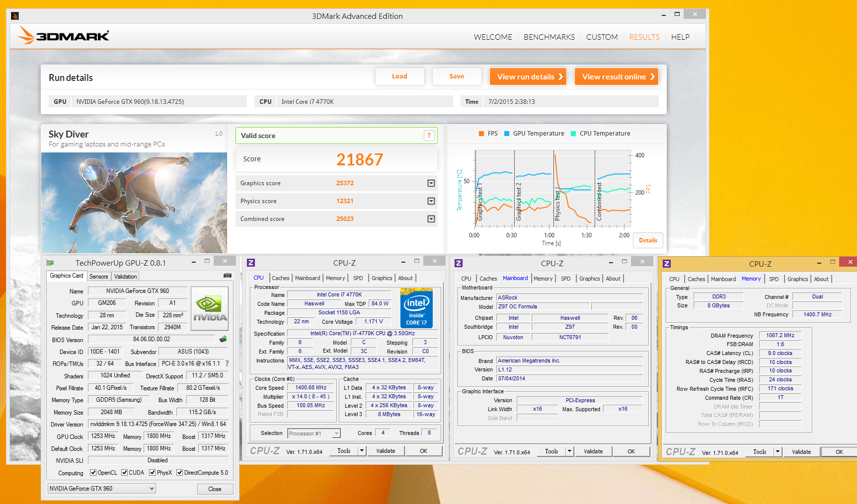Switch to Validation tab in GPU-Z
Screen dimensions: 857x504
click(x=125, y=277)
